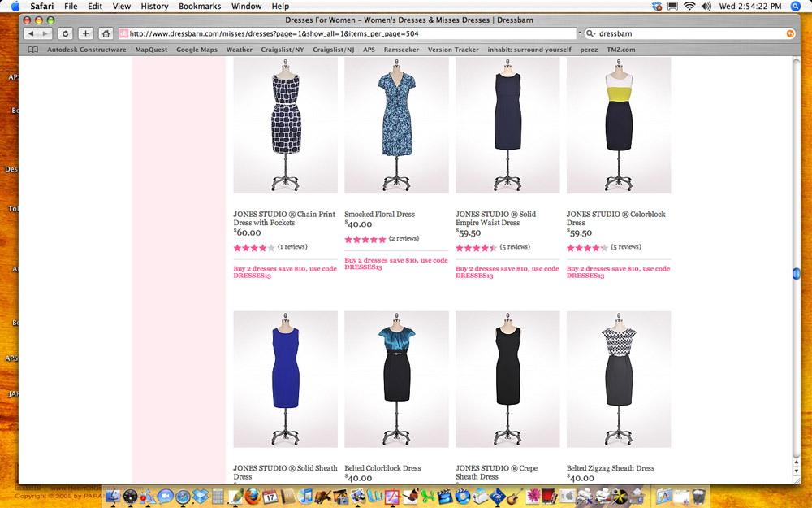Click the dressbarn search field
812x508 pixels.
[691, 33]
